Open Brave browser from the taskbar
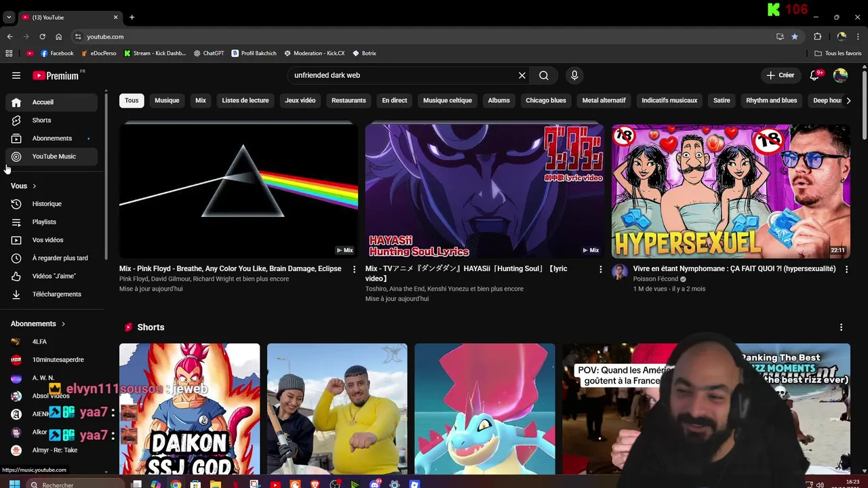The height and width of the screenshot is (488, 868). (315, 484)
